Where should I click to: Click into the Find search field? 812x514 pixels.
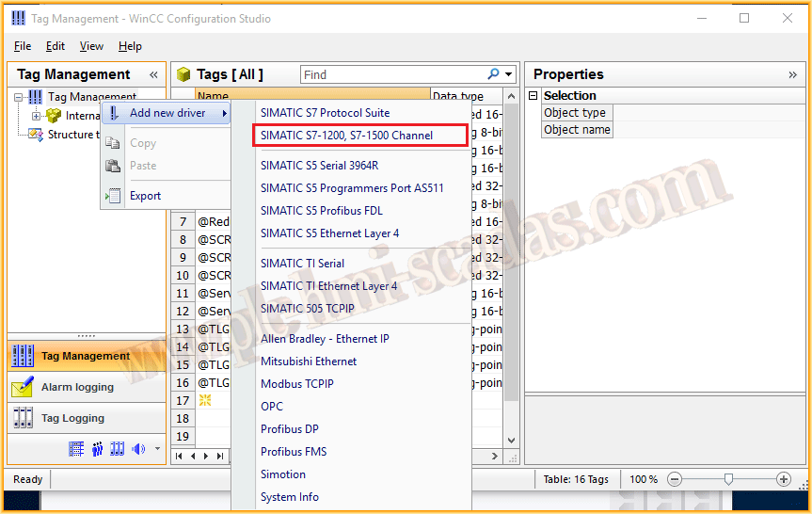[390, 74]
